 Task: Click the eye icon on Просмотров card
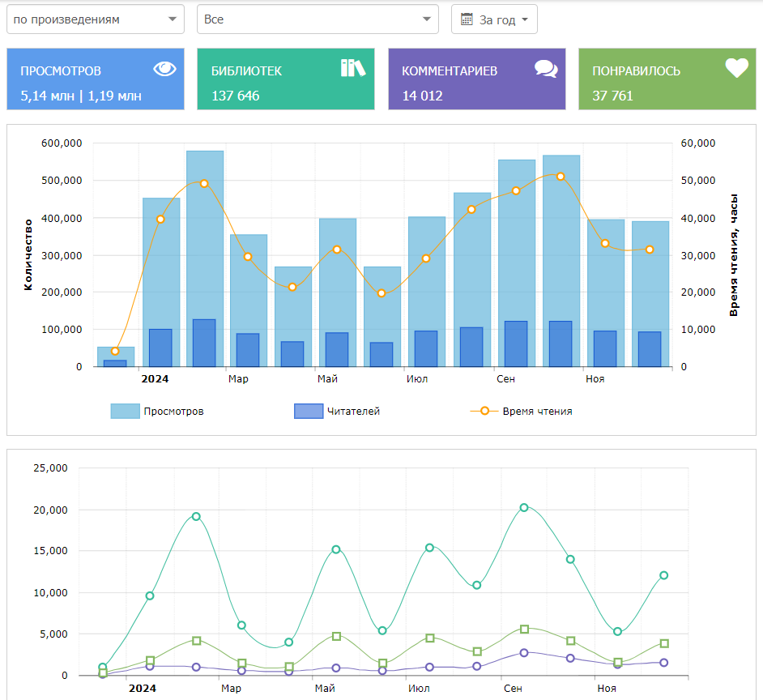[164, 69]
